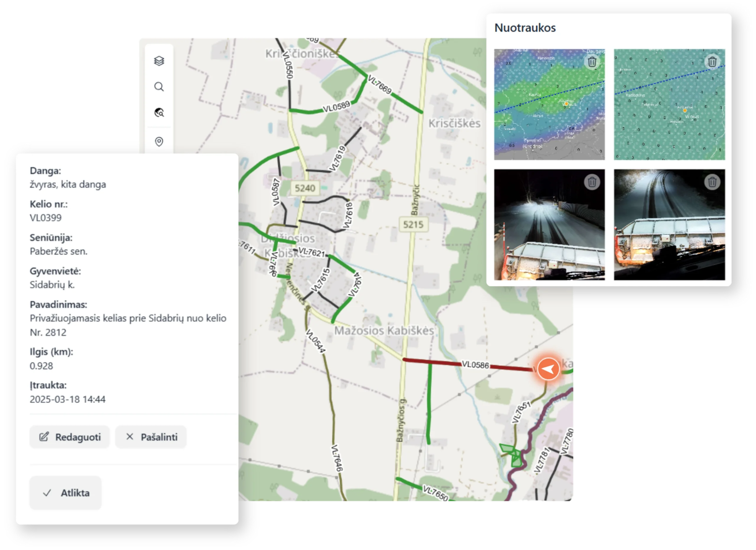This screenshot has width=756, height=550.
Task: Delete the colorful radar map screenshot
Action: click(x=592, y=62)
